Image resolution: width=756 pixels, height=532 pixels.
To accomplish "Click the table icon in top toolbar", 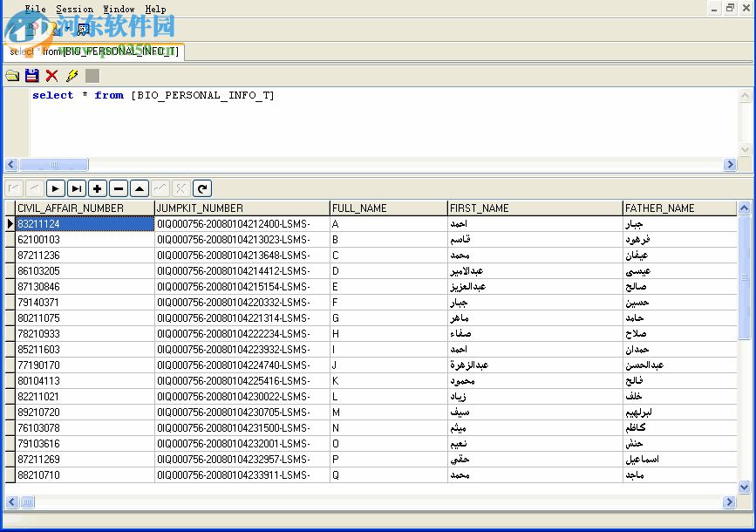I will 84,30.
